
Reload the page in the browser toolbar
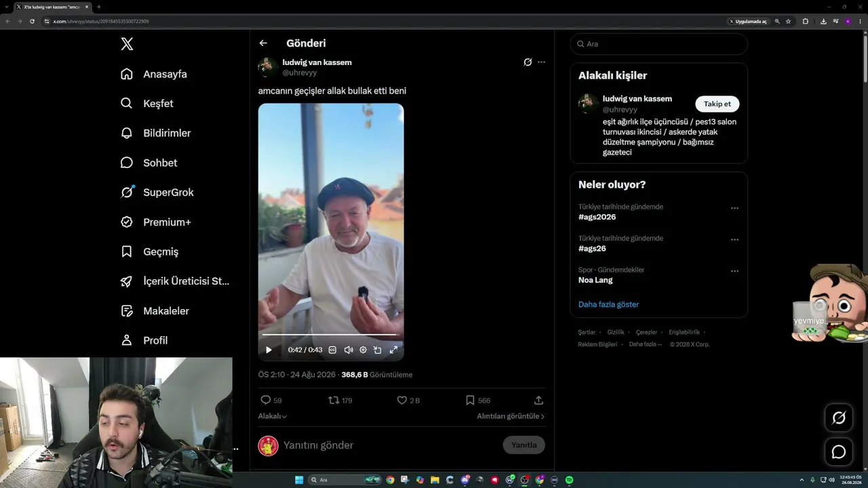point(32,21)
